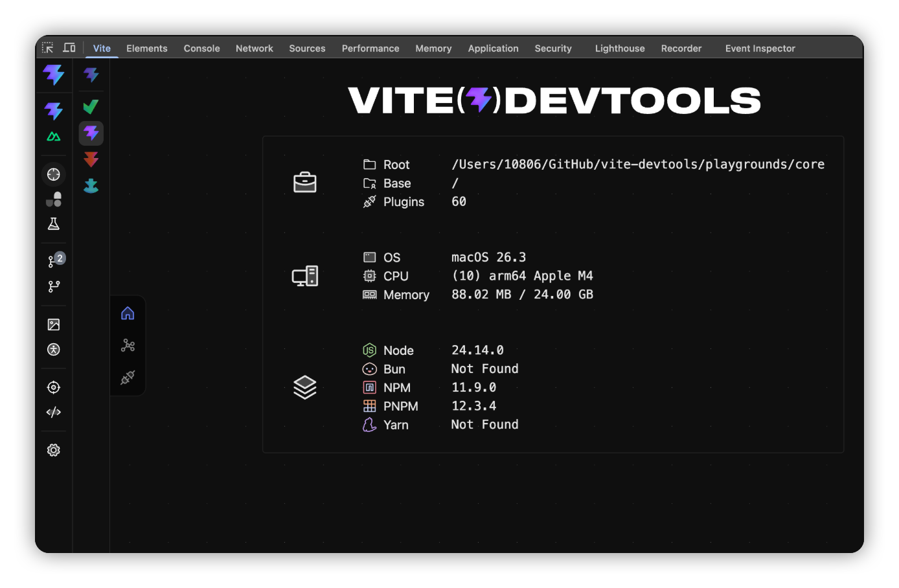
Task: Click the Bun label
Action: click(394, 369)
